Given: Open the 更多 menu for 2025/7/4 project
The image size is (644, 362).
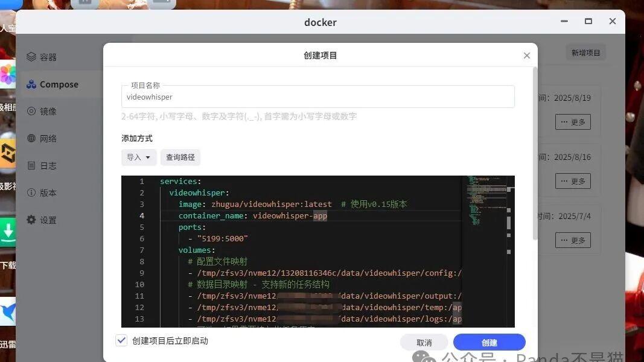Looking at the screenshot, I should pyautogui.click(x=573, y=240).
